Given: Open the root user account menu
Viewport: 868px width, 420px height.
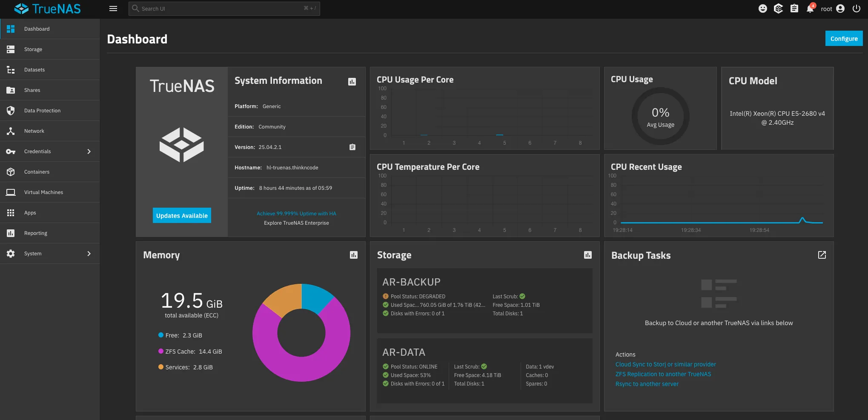Looking at the screenshot, I should point(833,9).
